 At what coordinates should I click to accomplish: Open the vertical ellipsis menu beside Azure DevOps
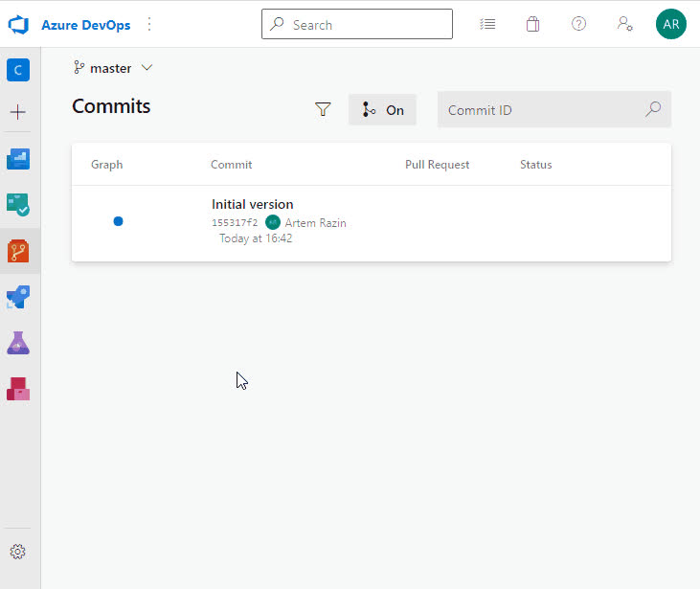click(149, 24)
